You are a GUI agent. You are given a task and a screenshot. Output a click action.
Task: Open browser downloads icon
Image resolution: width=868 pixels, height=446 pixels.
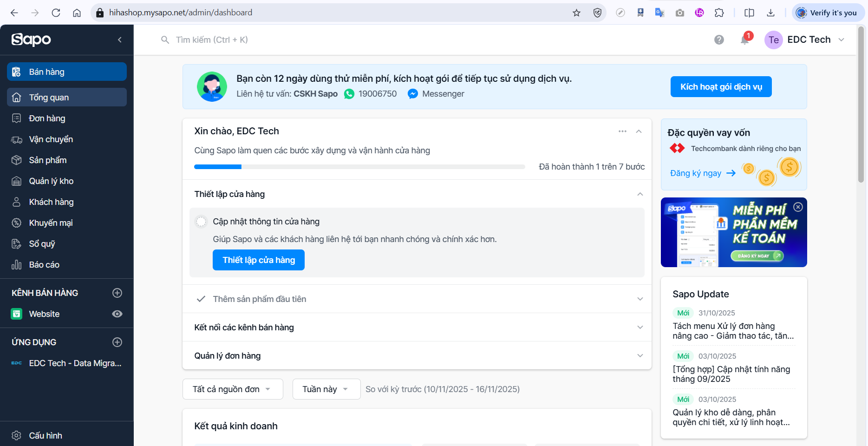[x=770, y=13]
